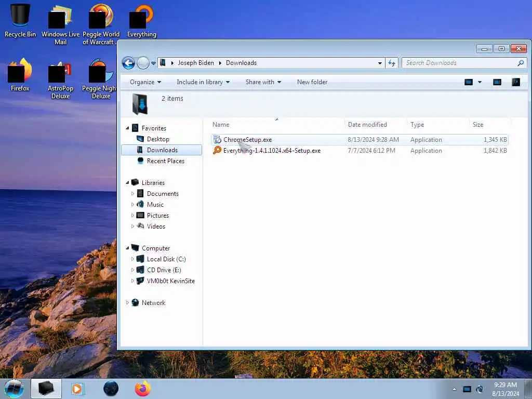The image size is (532, 399).
Task: Open Include in library menu
Action: click(203, 82)
